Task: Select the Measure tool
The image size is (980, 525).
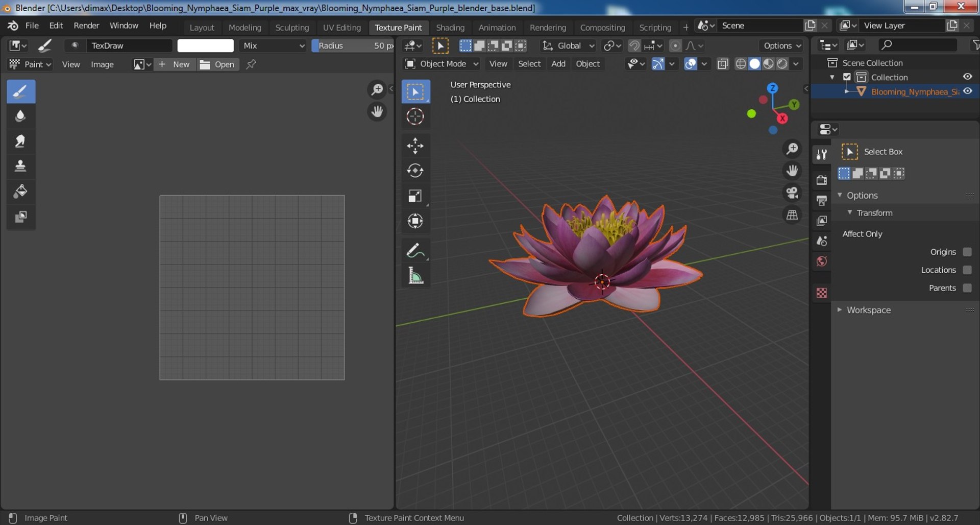Action: pyautogui.click(x=415, y=276)
